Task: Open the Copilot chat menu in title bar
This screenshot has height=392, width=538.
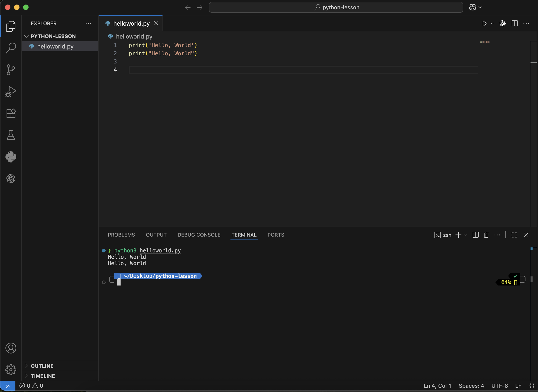Action: coord(475,7)
